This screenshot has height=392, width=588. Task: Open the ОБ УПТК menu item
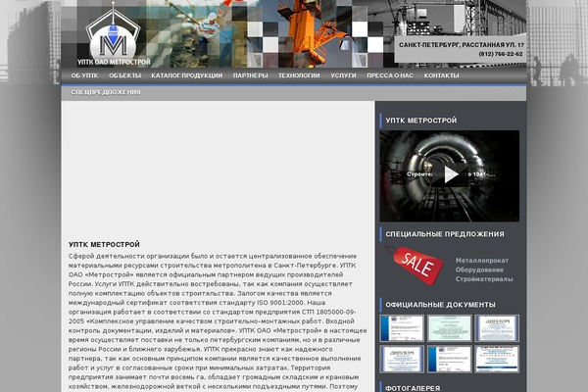84,75
